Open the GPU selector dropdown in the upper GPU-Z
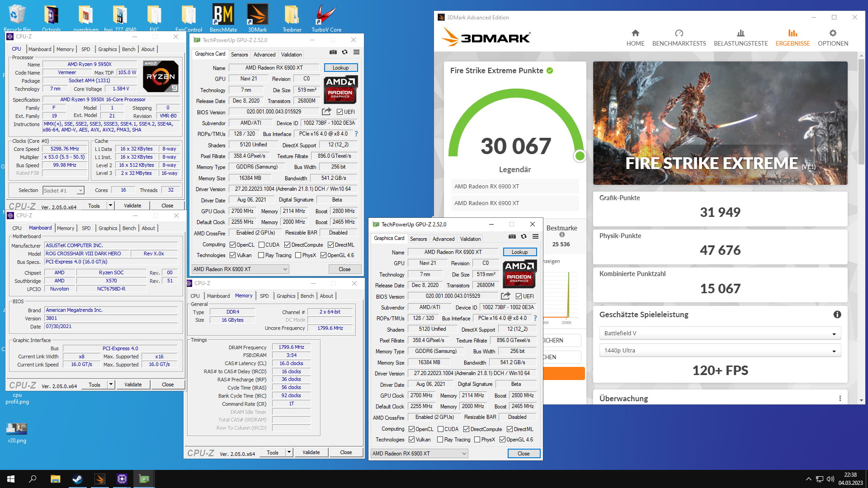868x488 pixels. point(241,269)
